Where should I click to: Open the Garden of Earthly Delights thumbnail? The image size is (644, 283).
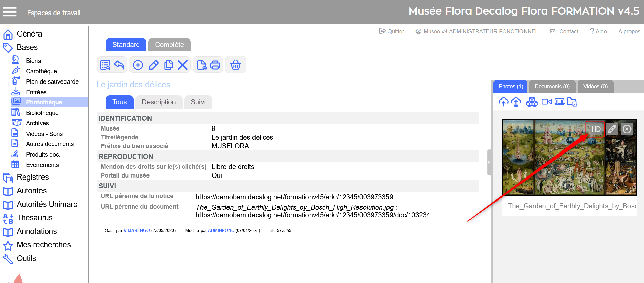(x=569, y=157)
